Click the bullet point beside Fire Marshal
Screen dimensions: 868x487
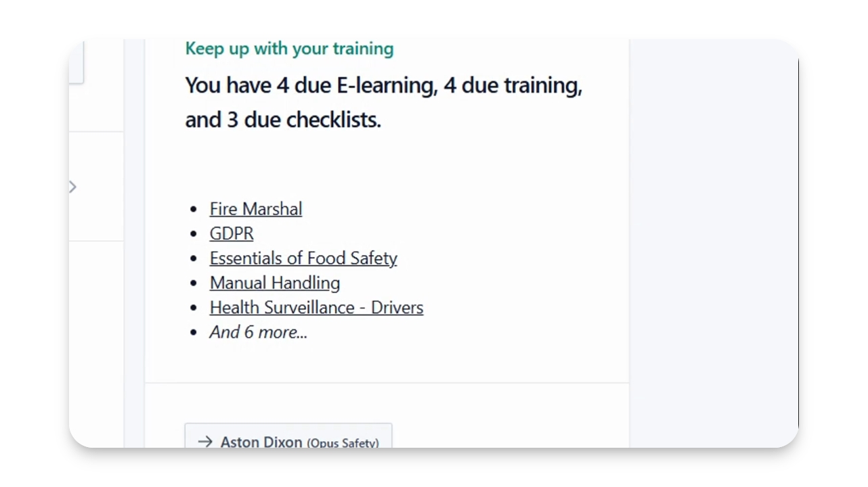tap(194, 209)
